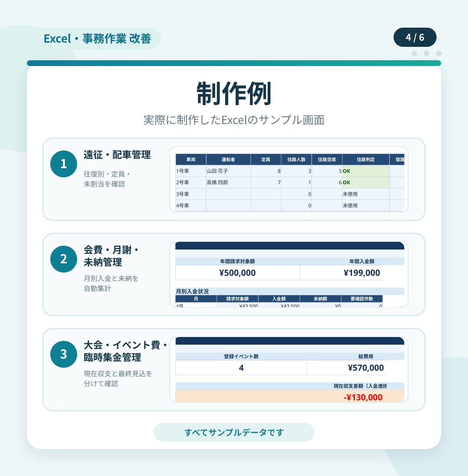Click the '車両' column header
Screen dimensions: 468x476
pos(191,159)
